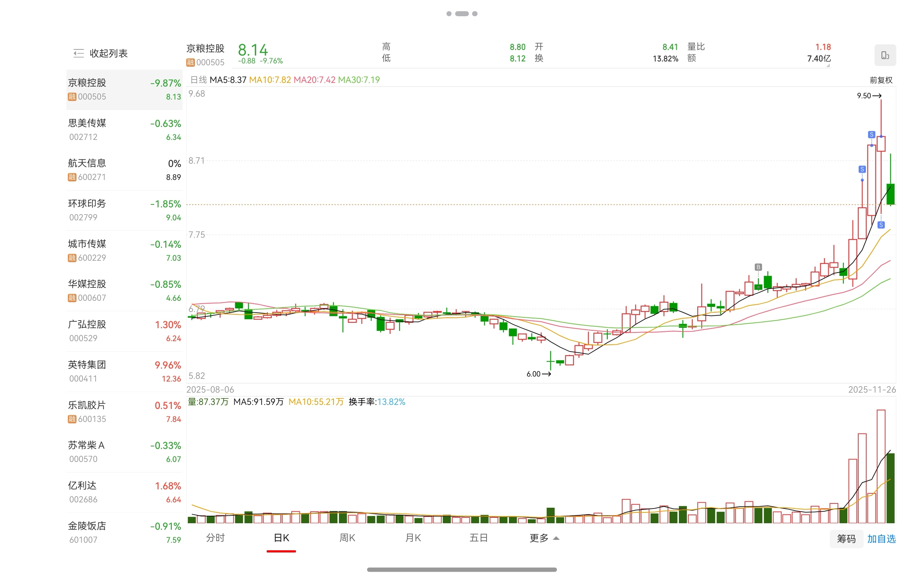This screenshot has height=577, width=924.
Task: Click the topmost blue S sell marker
Action: [871, 134]
